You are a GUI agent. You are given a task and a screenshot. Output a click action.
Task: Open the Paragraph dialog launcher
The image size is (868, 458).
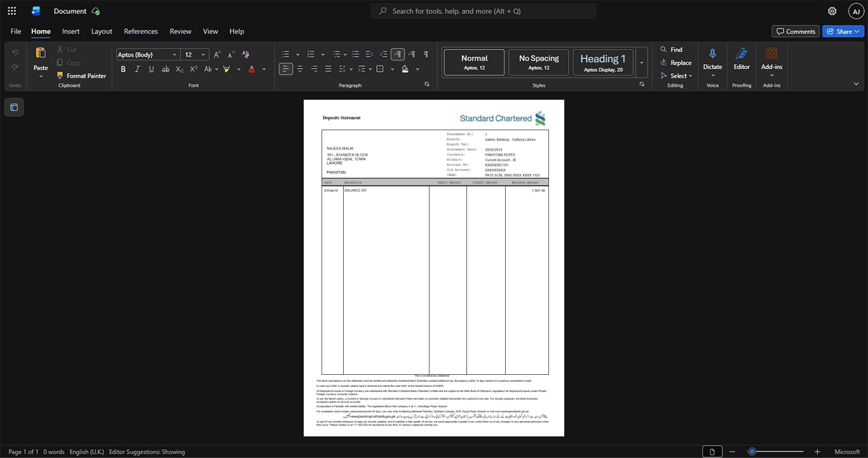(x=427, y=84)
